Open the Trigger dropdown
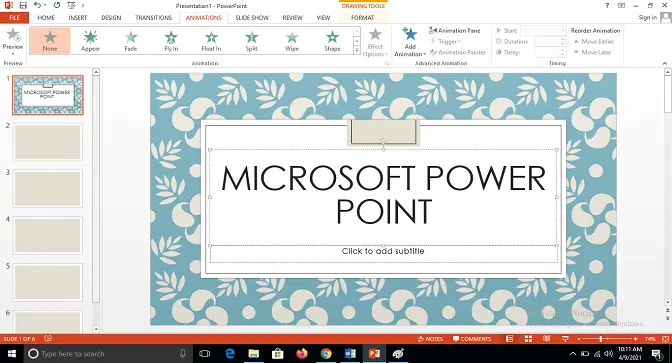The width and height of the screenshot is (672, 363). (x=445, y=42)
